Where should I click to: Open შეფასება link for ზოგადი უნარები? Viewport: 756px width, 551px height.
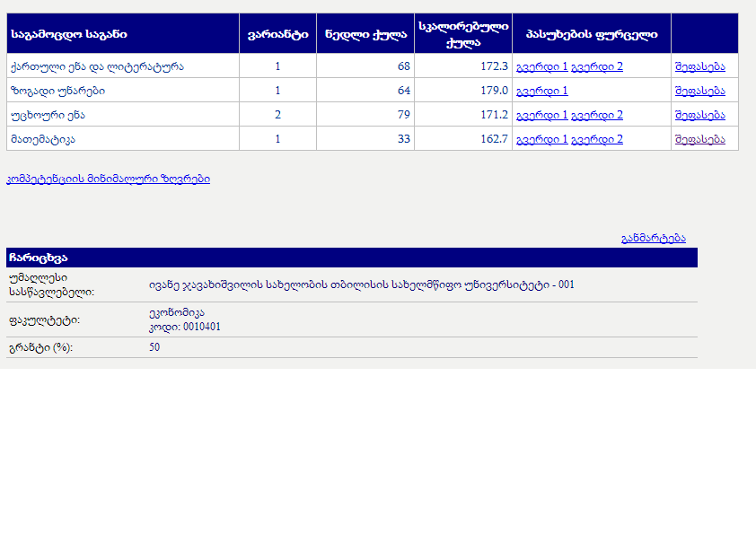(x=700, y=91)
